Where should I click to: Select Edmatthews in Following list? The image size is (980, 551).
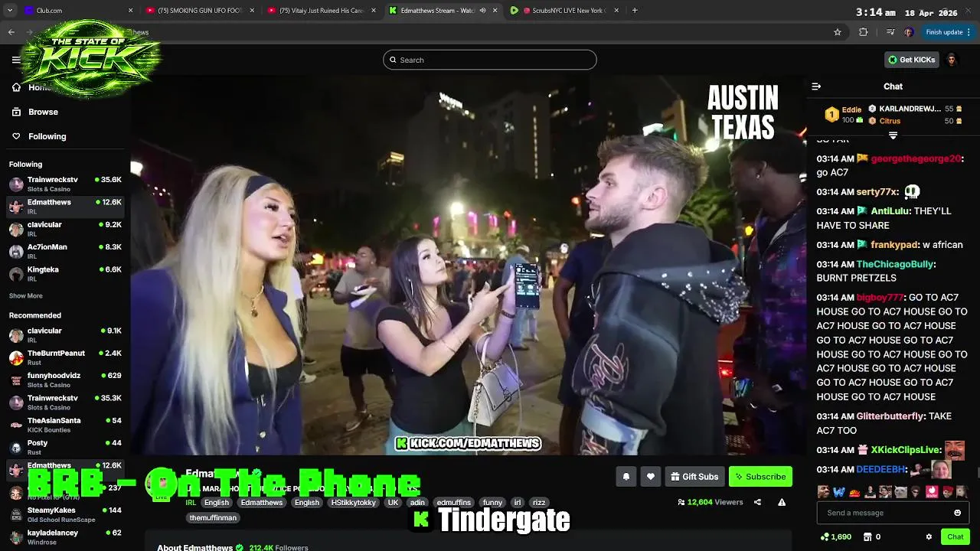click(x=65, y=207)
